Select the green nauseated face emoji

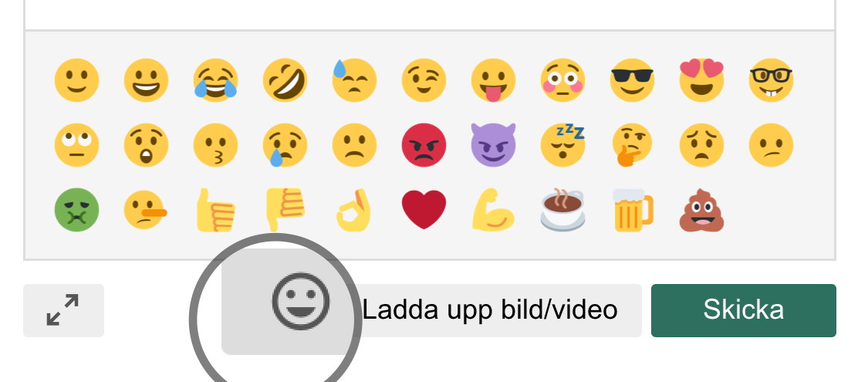click(77, 210)
